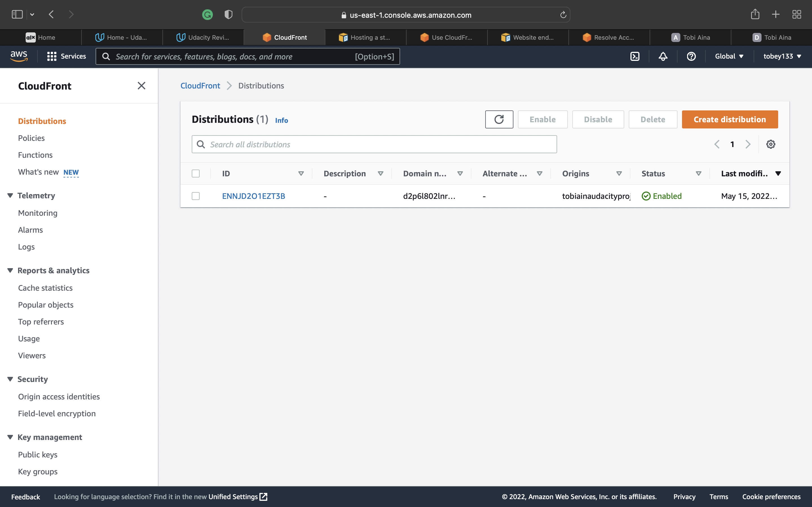Screen dimensions: 812x507
Task: Click the AWS logo to go home
Action: [19, 56]
